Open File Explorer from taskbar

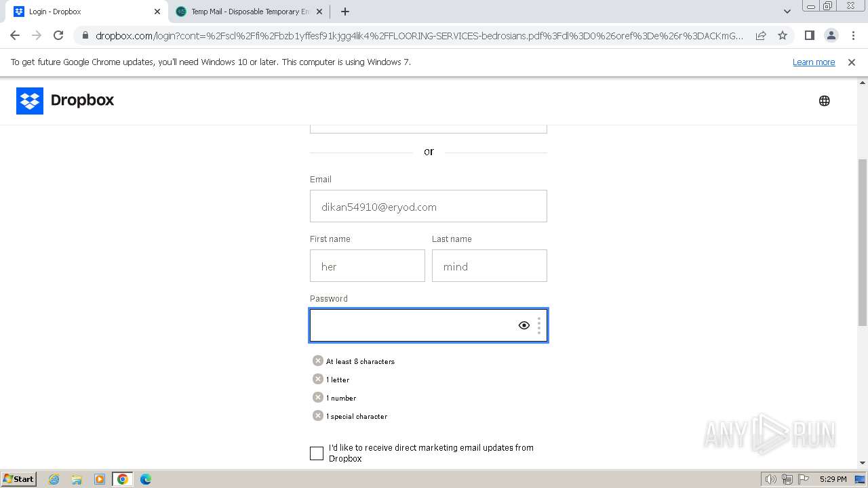pos(77,479)
